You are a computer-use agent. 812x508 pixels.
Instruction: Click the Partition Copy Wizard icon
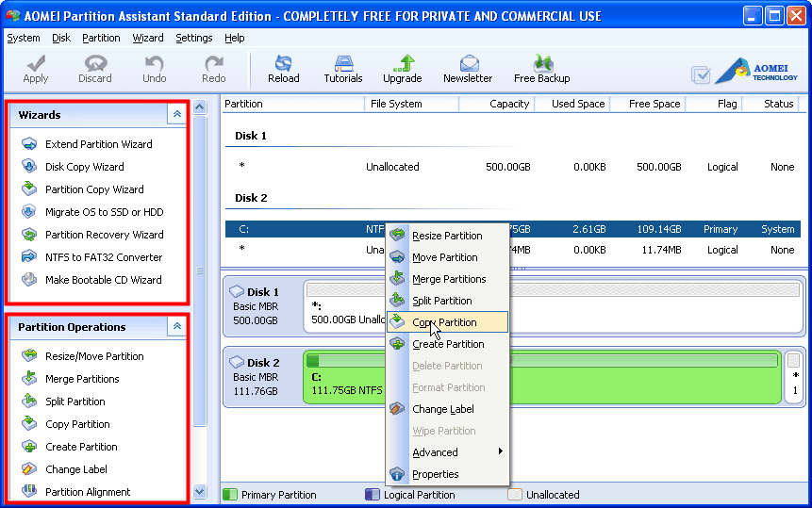pos(29,188)
